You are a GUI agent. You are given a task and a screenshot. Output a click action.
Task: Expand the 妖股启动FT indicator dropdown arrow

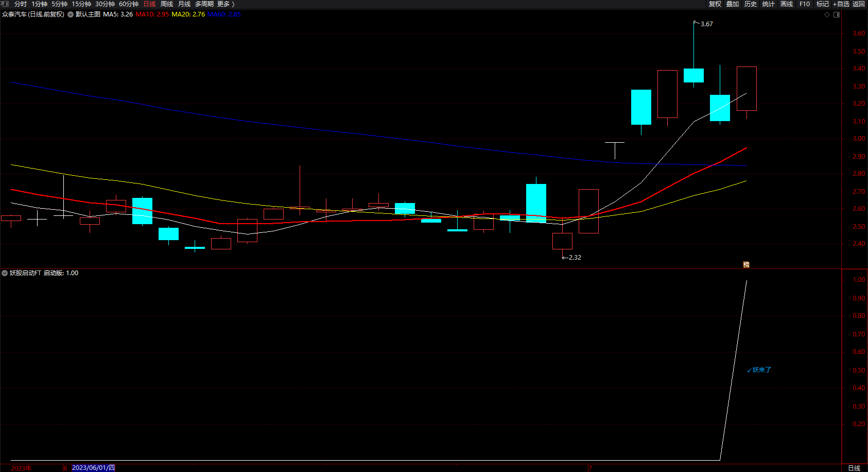click(x=5, y=273)
